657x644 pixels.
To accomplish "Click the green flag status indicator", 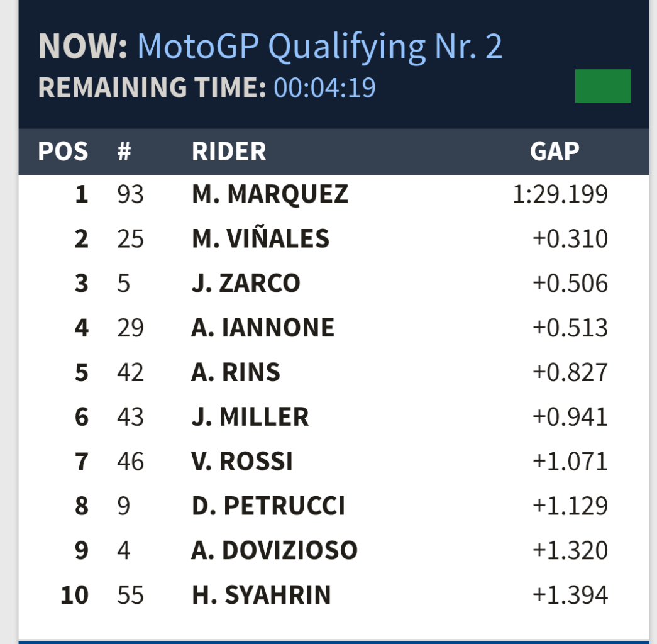I will (x=602, y=86).
